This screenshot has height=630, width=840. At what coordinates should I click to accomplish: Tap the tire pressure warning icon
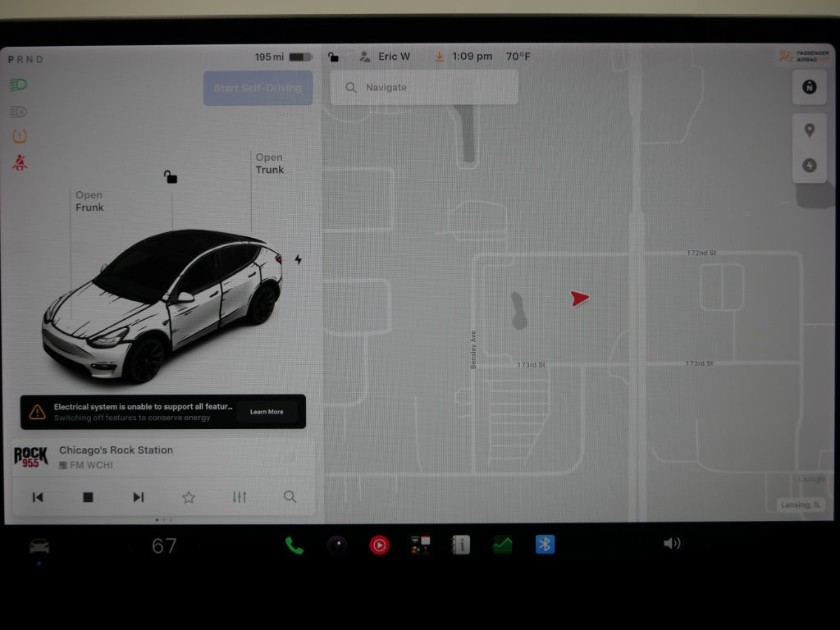[20, 136]
